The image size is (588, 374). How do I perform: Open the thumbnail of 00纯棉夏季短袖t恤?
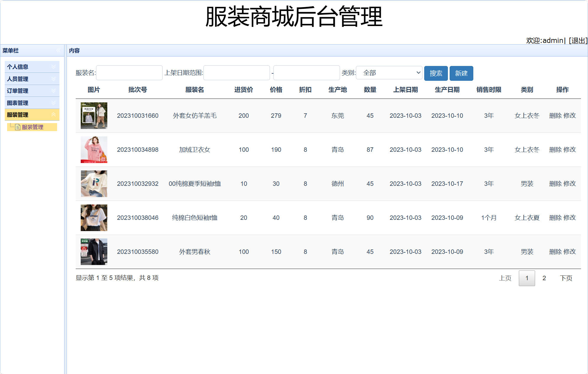[x=94, y=183]
